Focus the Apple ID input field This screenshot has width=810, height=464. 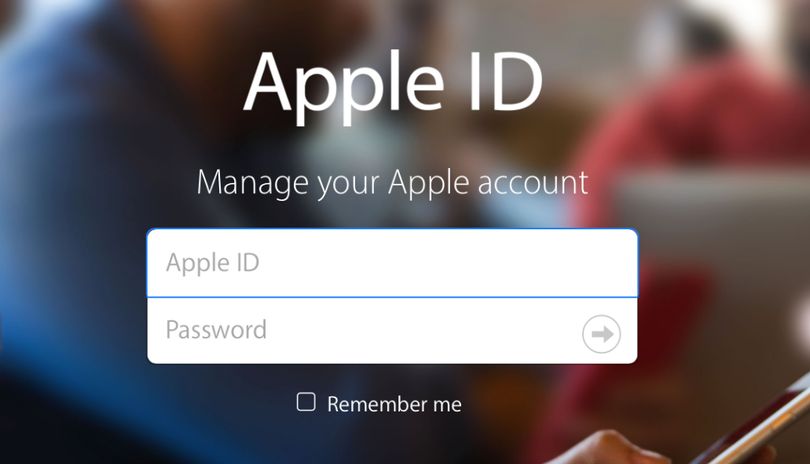pyautogui.click(x=392, y=263)
